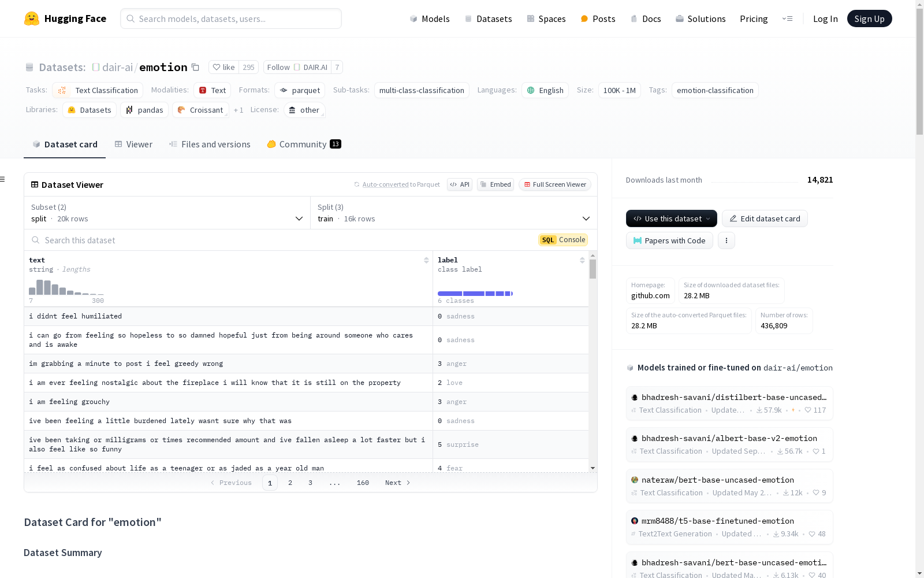Click the English language tag
This screenshot has height=578, width=924.
pos(545,90)
